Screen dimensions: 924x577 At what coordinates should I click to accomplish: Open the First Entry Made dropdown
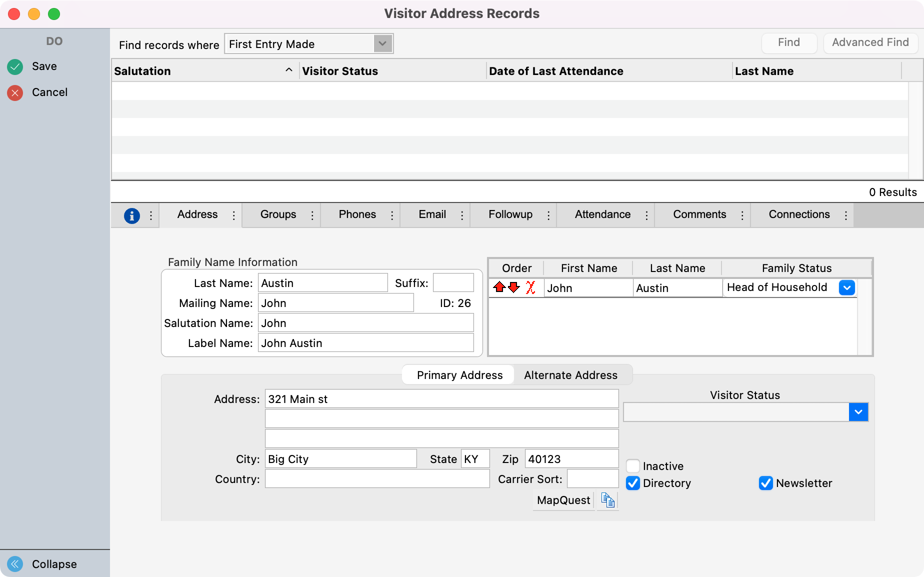(x=381, y=43)
